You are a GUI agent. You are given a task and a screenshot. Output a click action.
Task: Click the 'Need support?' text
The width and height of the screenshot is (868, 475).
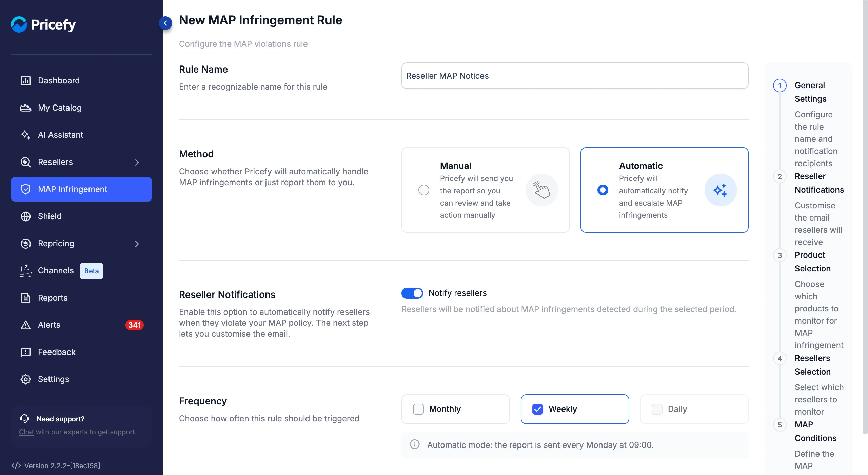pyautogui.click(x=60, y=419)
